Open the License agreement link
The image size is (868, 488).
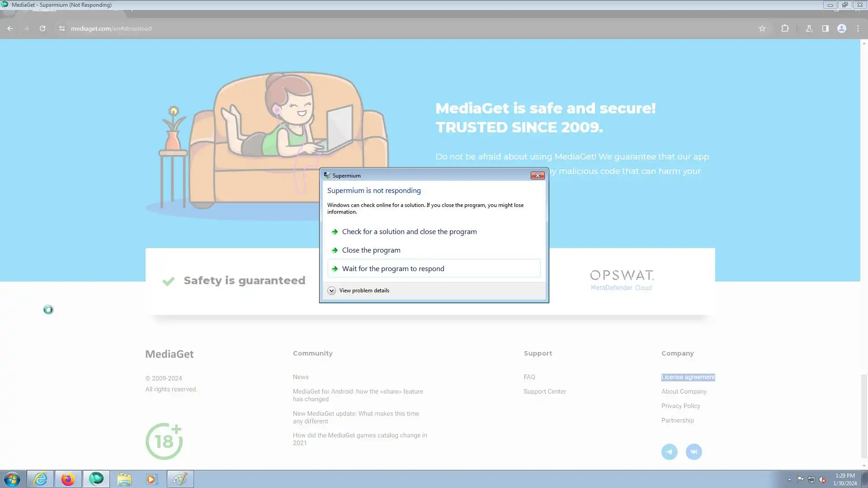688,377
